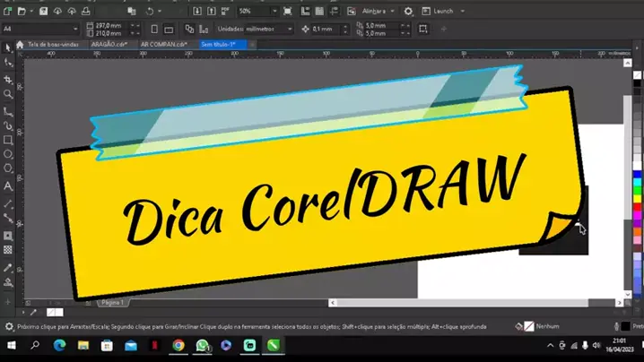Pick the Ellipse tool
The width and height of the screenshot is (644, 362).
(x=8, y=154)
